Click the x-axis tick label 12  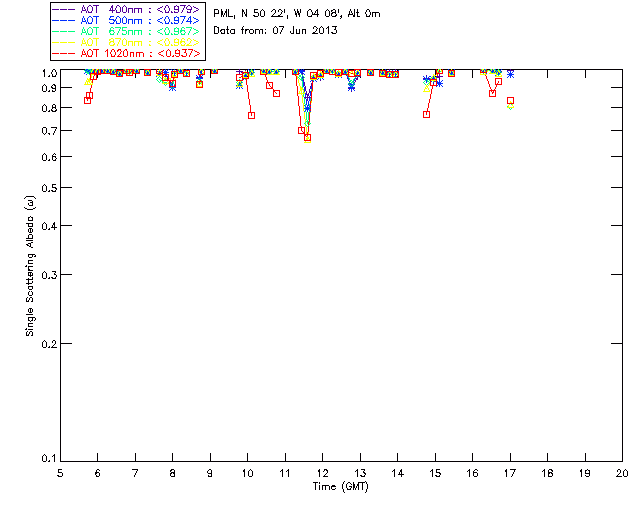322,473
